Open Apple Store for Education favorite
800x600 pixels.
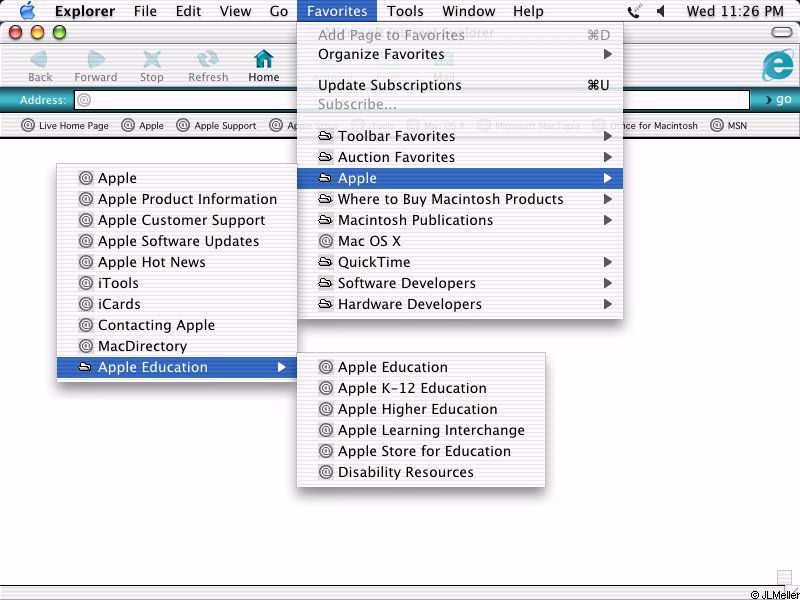421,451
